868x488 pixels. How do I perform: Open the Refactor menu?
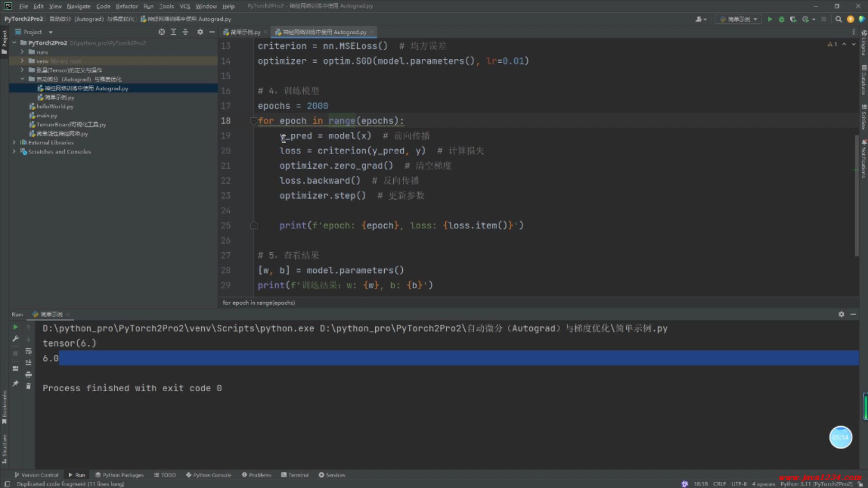[x=127, y=6]
